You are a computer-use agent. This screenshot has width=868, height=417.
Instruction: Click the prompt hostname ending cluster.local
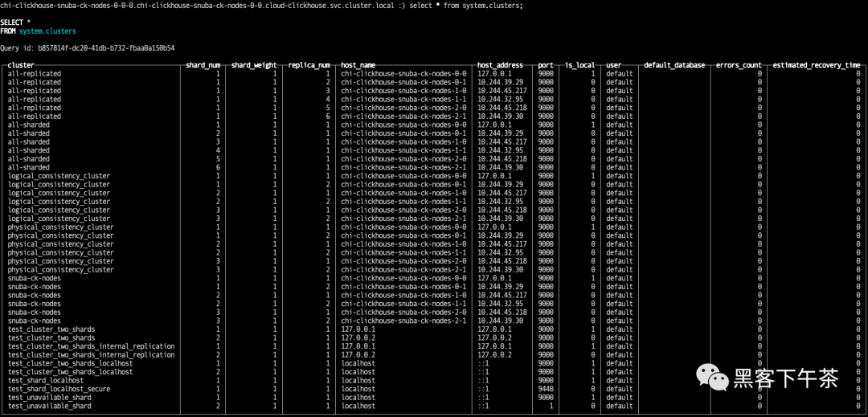(199, 5)
